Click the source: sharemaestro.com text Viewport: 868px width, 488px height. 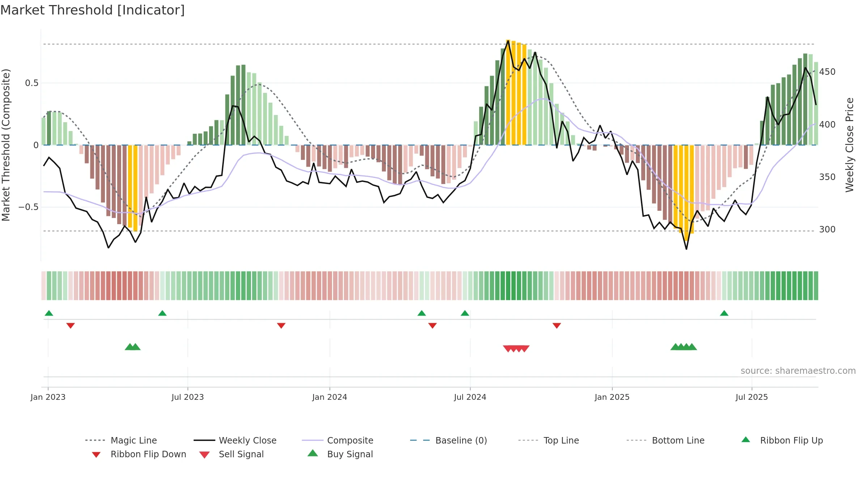[x=798, y=371]
